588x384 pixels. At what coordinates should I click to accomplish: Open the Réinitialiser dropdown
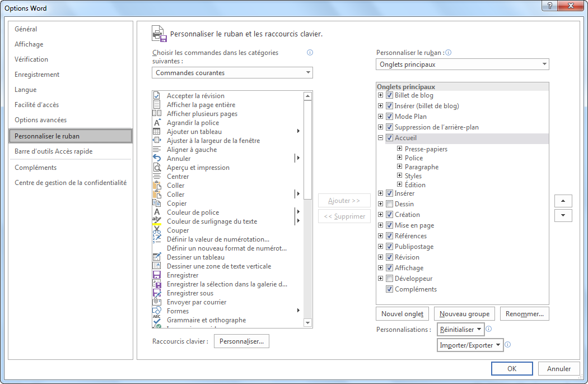[x=460, y=330]
